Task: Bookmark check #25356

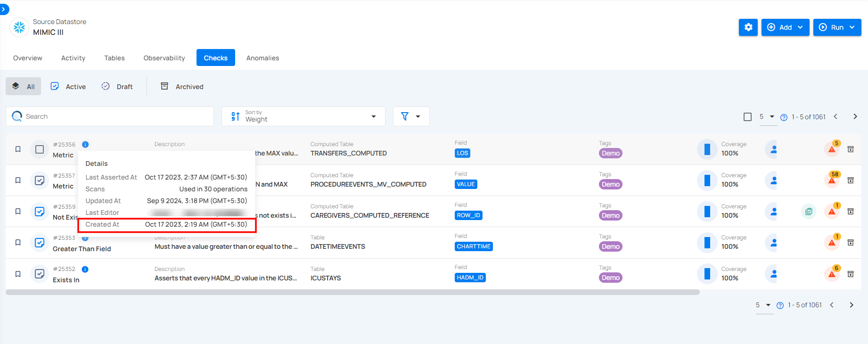Action: pos(18,149)
